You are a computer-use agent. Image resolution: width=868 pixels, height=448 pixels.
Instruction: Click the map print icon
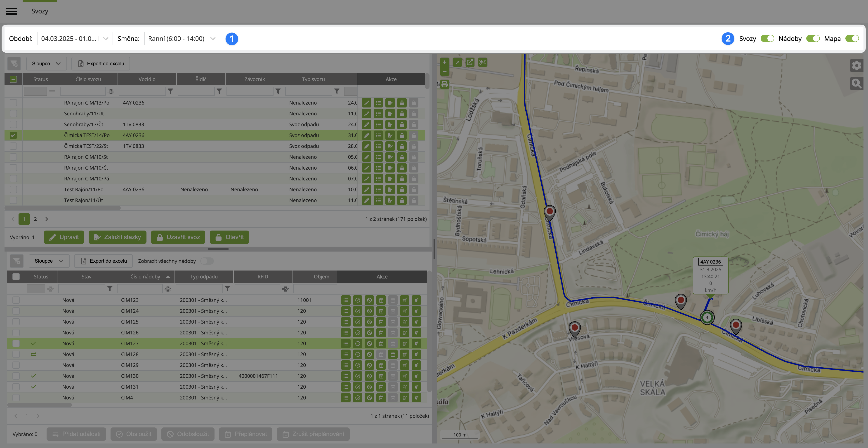[444, 84]
